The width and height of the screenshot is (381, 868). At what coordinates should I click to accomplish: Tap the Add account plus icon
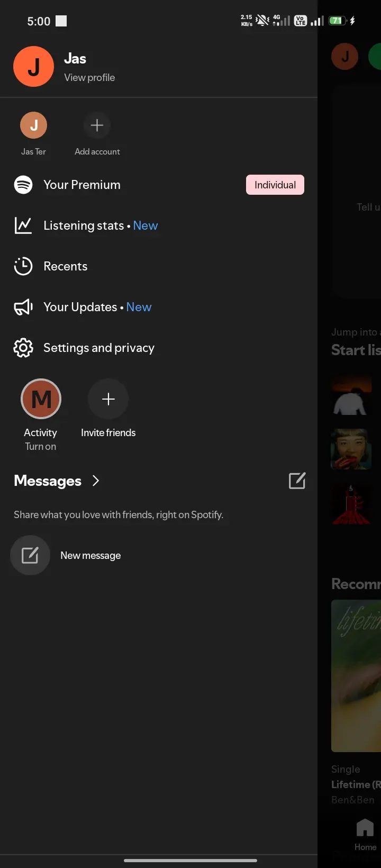click(x=97, y=125)
